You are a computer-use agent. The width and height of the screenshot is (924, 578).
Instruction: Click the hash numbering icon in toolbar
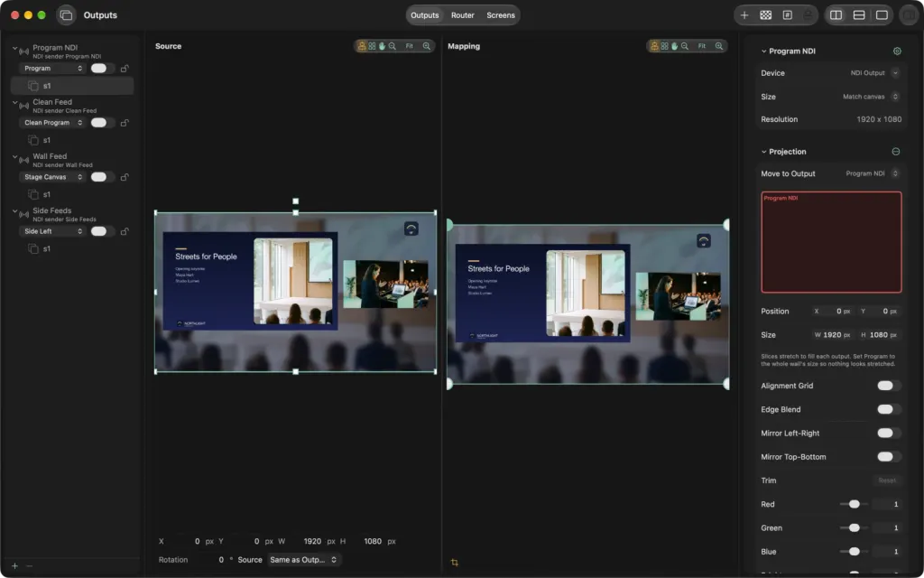[x=787, y=15]
